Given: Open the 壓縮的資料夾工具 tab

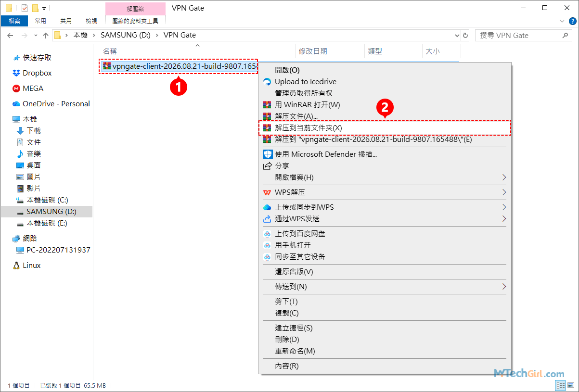Looking at the screenshot, I should (135, 21).
